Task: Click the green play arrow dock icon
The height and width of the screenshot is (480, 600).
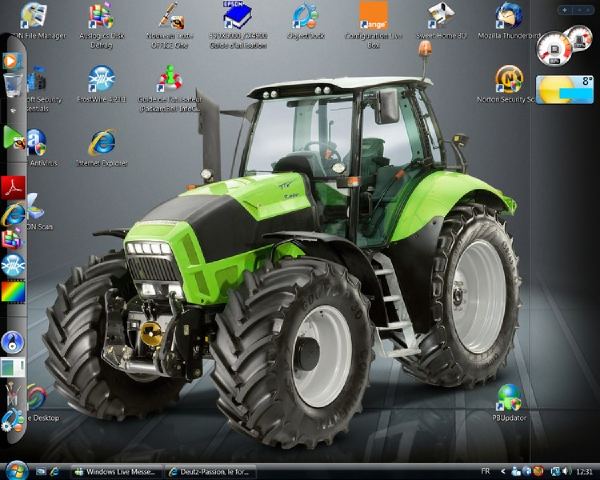Action: point(13,138)
